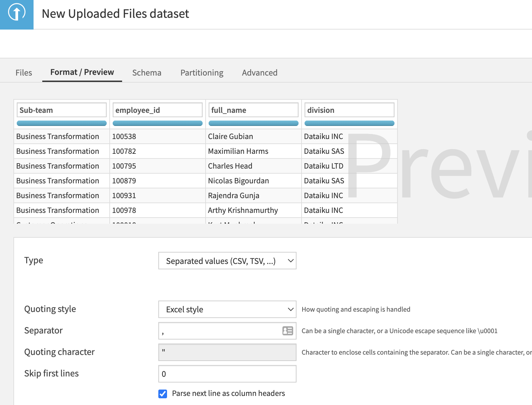This screenshot has width=532, height=405.
Task: Click the cell 'Rajendra Gunja'
Action: coord(254,195)
